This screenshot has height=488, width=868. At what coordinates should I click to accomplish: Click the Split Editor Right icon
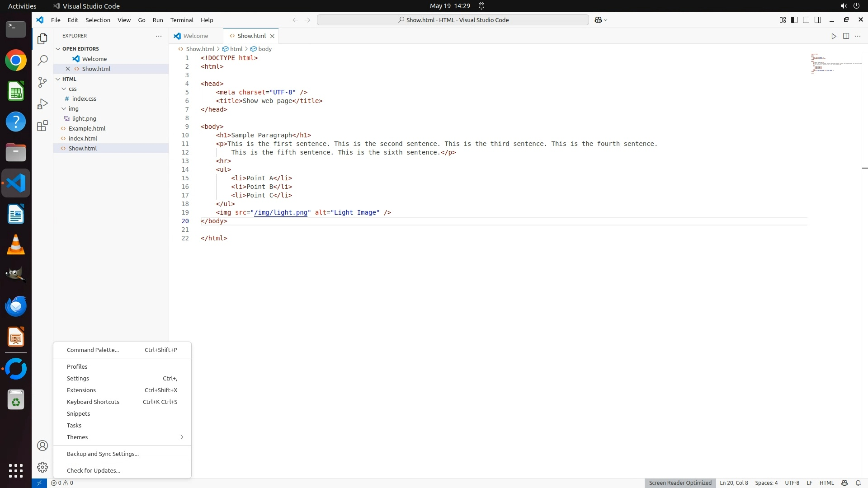click(x=846, y=36)
